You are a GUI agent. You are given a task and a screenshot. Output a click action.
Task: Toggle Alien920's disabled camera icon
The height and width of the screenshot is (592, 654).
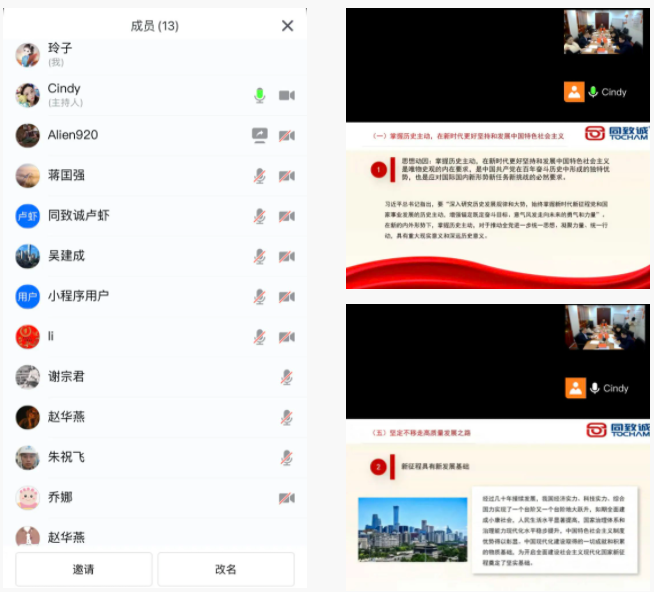coord(287,135)
